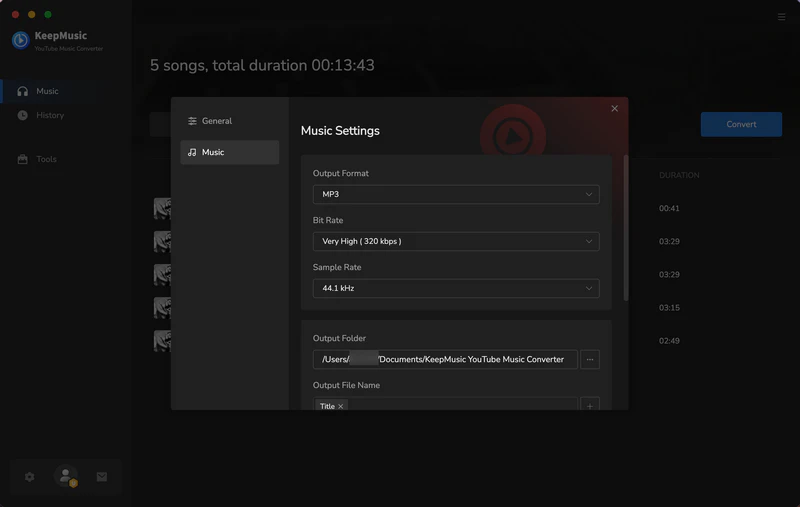This screenshot has height=507, width=800.
Task: Open the Bit Rate dropdown
Action: click(x=456, y=241)
